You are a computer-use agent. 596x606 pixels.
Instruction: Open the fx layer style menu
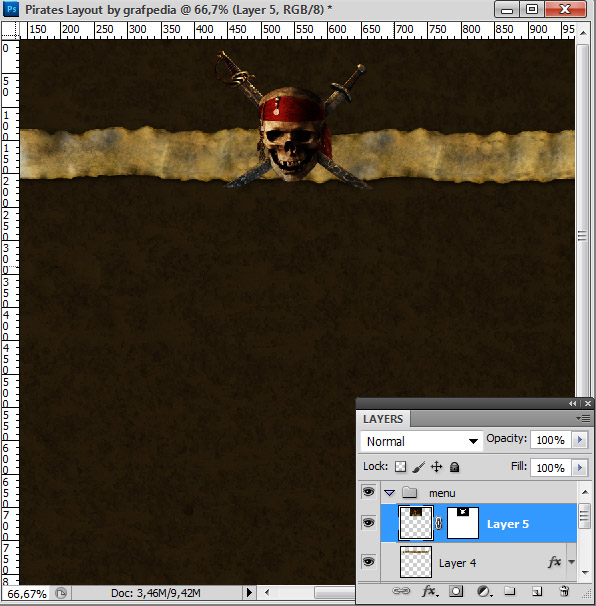point(430,591)
